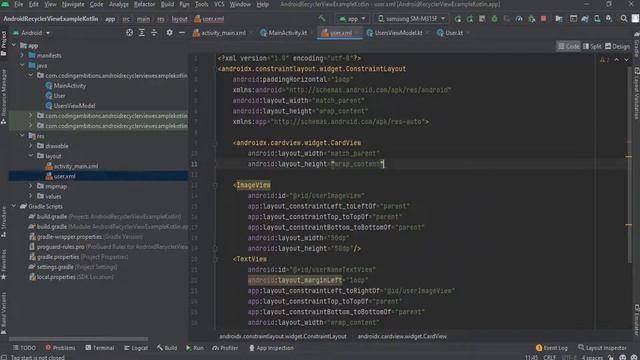Click the Project panel horizontal scrollbar

[78, 339]
